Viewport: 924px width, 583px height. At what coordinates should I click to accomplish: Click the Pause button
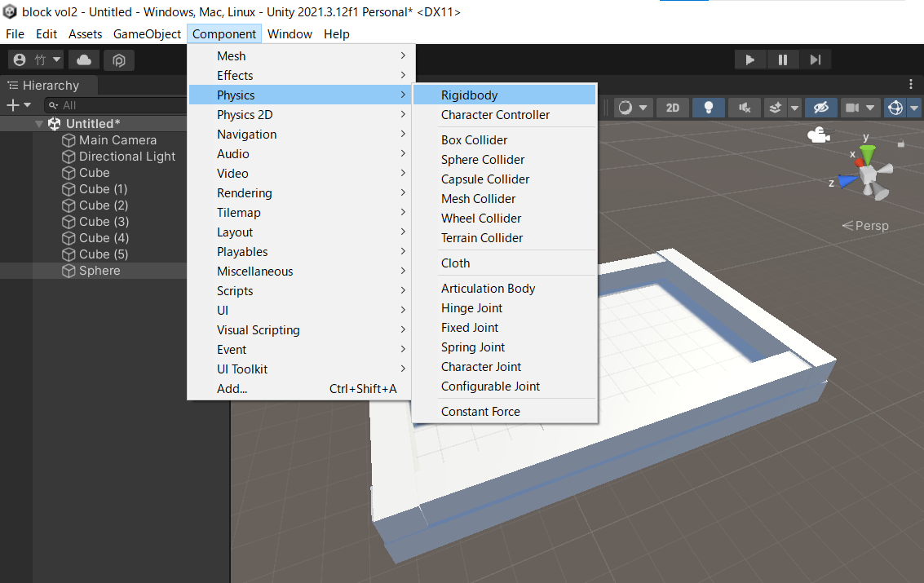tap(783, 60)
